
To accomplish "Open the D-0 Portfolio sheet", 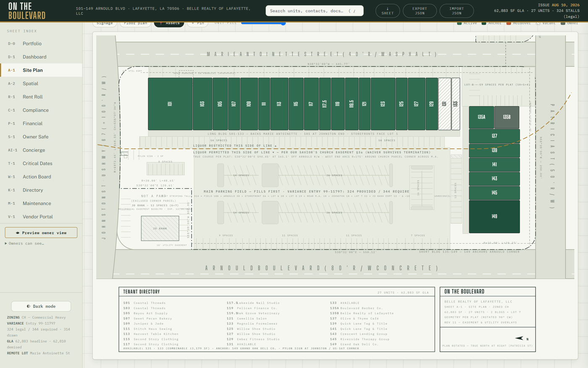I will pos(41,44).
